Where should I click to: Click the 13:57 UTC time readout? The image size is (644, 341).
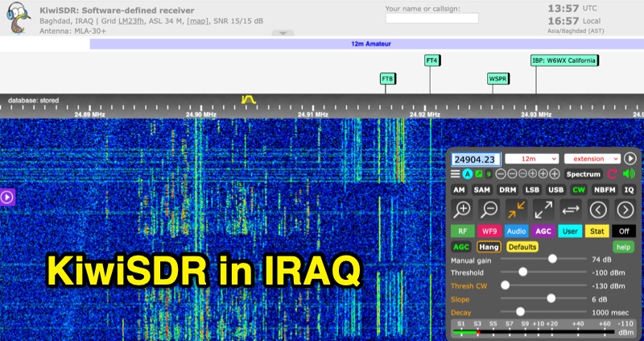pos(572,8)
